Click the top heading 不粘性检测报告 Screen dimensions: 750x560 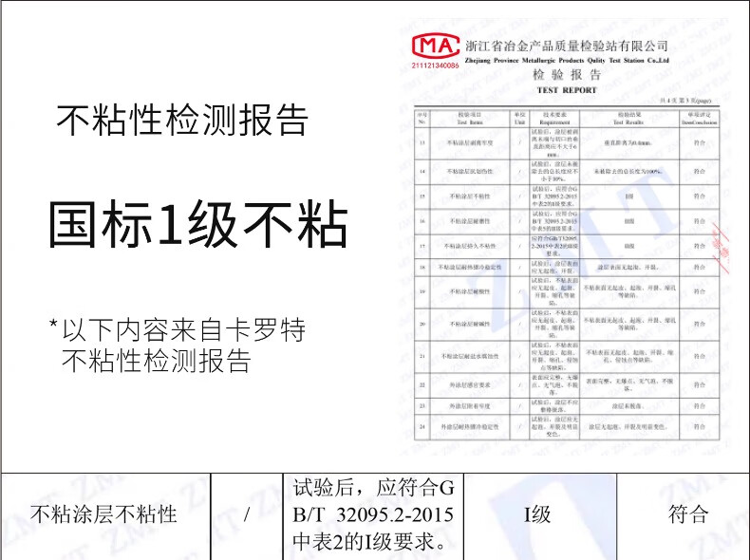(x=182, y=120)
